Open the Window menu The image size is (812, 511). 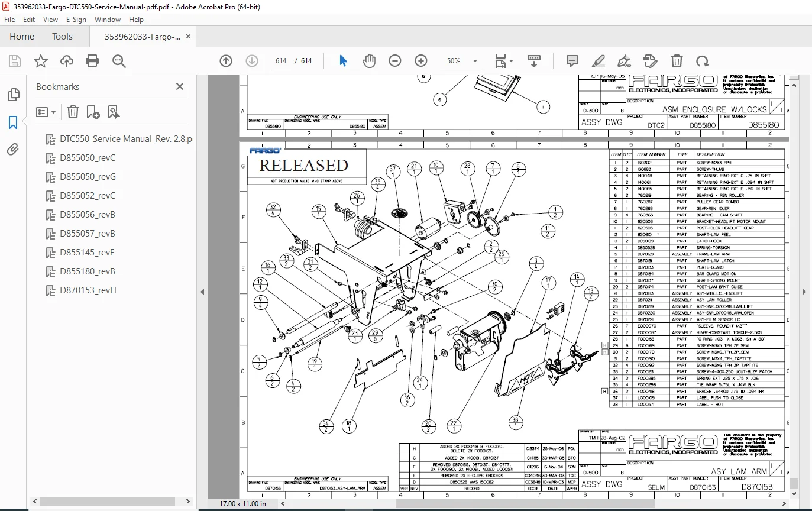coord(108,20)
